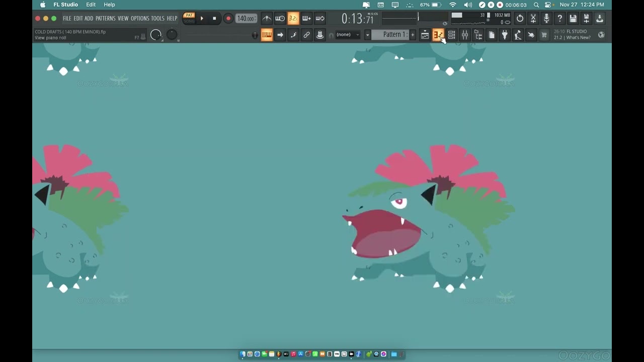Open the content library shopping cart icon
The image size is (644, 362).
[544, 35]
